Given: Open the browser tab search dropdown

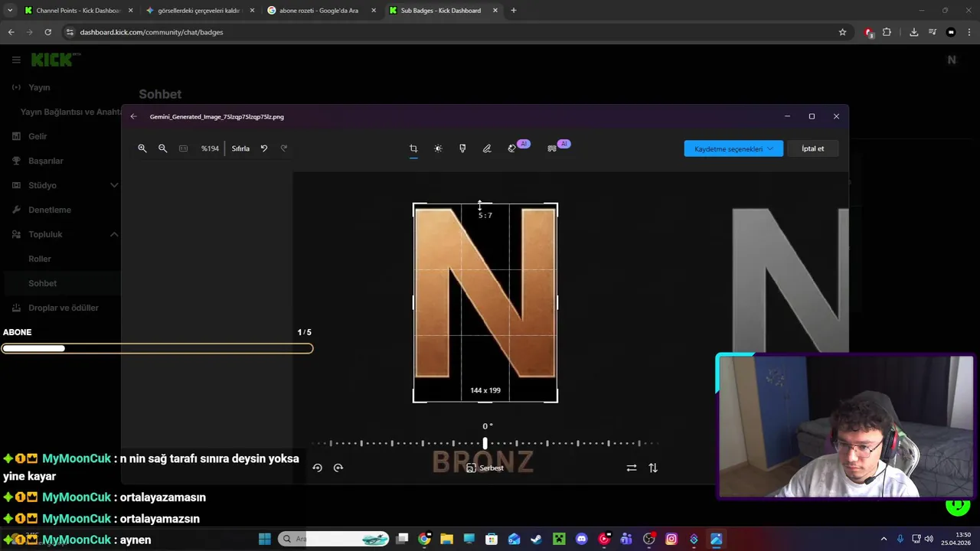Looking at the screenshot, I should [10, 11].
